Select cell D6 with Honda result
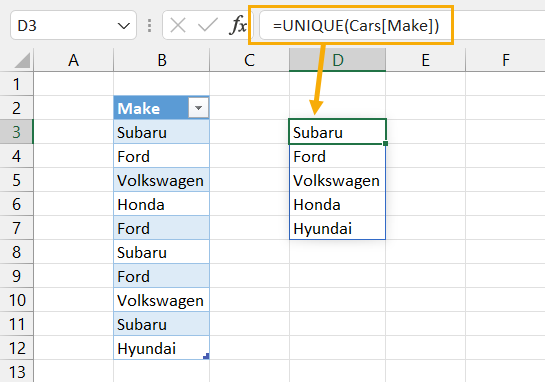The height and width of the screenshot is (382, 545). click(x=337, y=204)
